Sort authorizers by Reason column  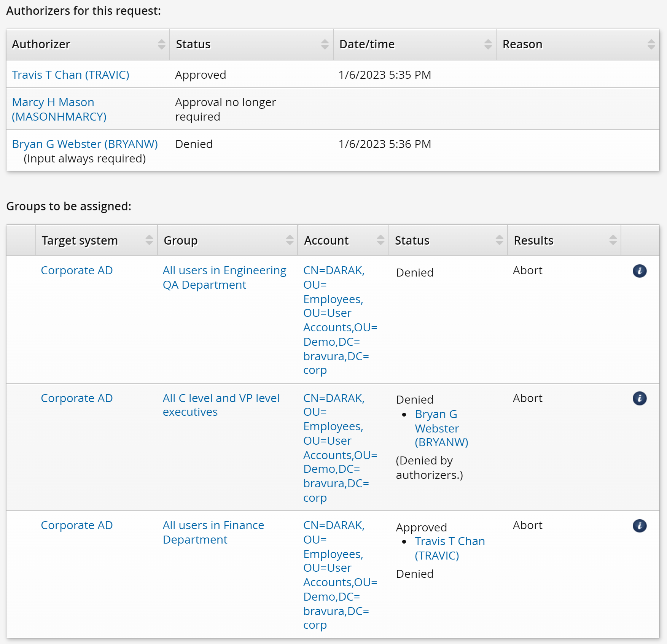651,45
